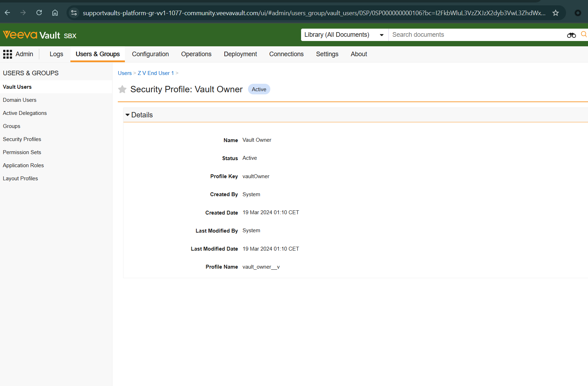This screenshot has height=386, width=588.
Task: Click the binoculars advanced search icon
Action: click(571, 35)
